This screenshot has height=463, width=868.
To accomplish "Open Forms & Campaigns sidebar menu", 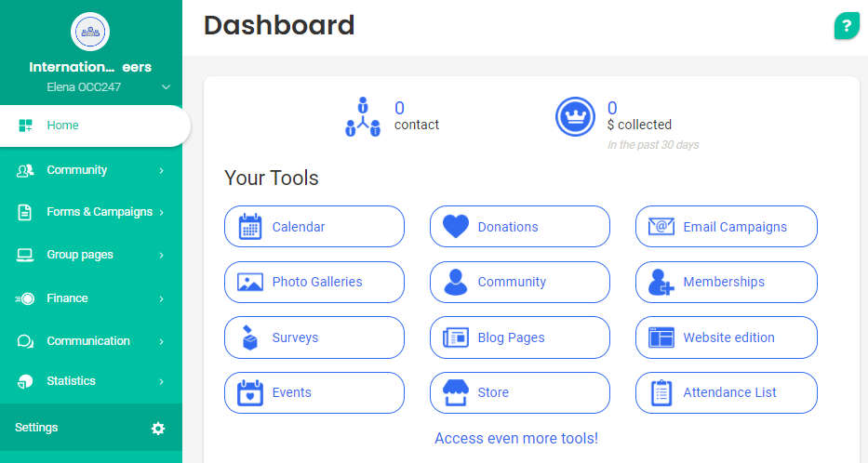I will click(99, 212).
